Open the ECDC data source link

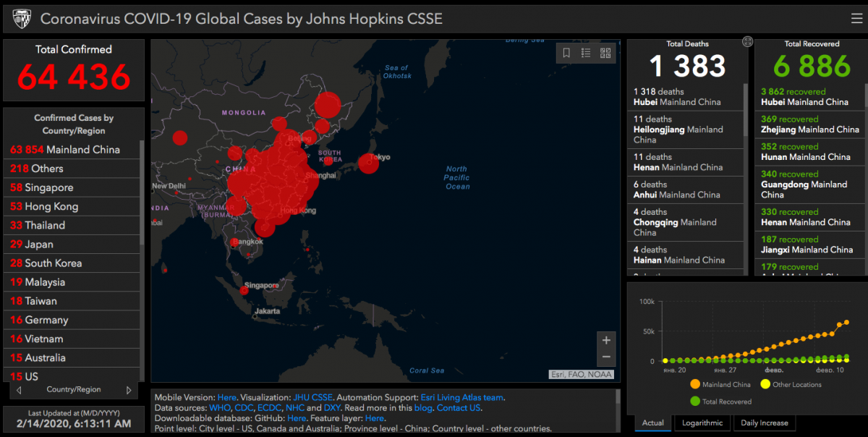269,408
